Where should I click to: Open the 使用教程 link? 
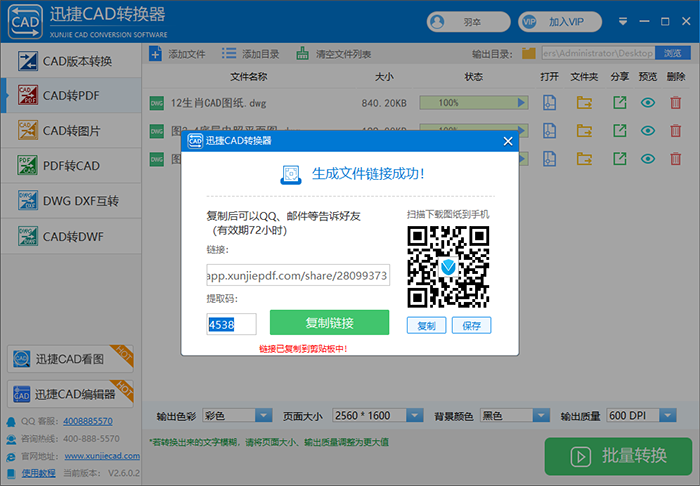pos(39,473)
